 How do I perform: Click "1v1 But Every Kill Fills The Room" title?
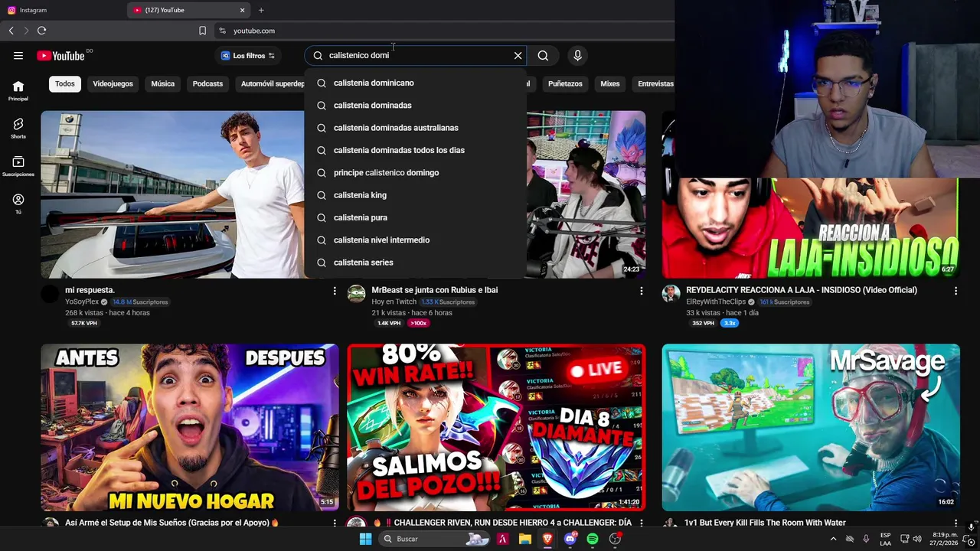[765, 523]
